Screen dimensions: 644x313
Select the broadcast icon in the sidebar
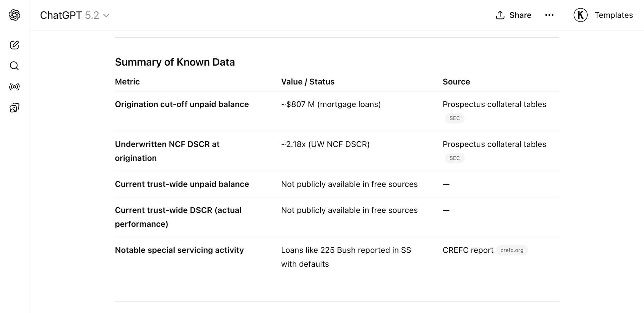click(14, 87)
